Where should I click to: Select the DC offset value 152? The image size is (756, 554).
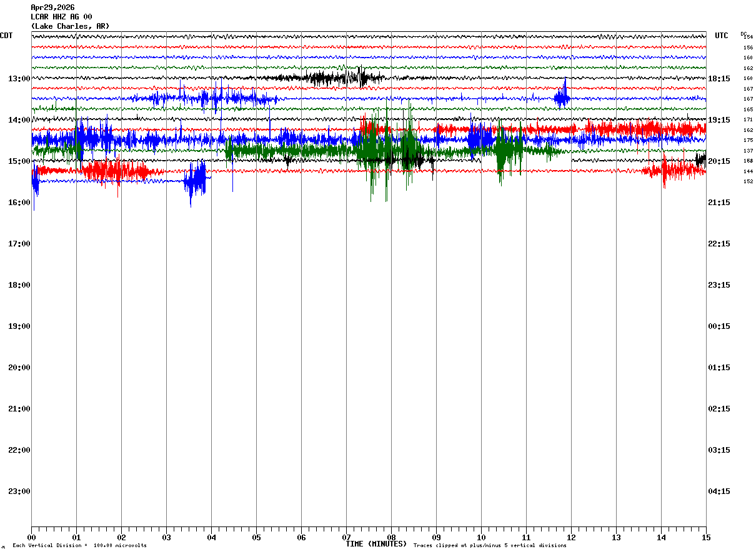(748, 181)
